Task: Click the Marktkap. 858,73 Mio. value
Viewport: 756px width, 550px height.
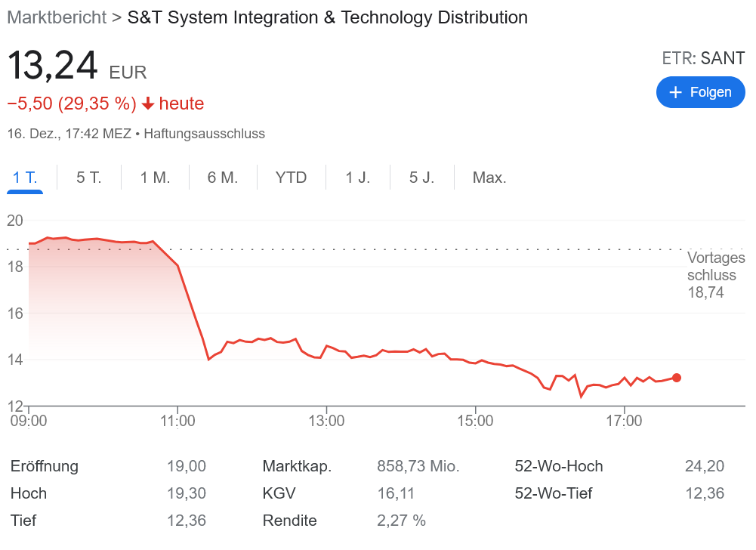Action: pyautogui.click(x=418, y=466)
